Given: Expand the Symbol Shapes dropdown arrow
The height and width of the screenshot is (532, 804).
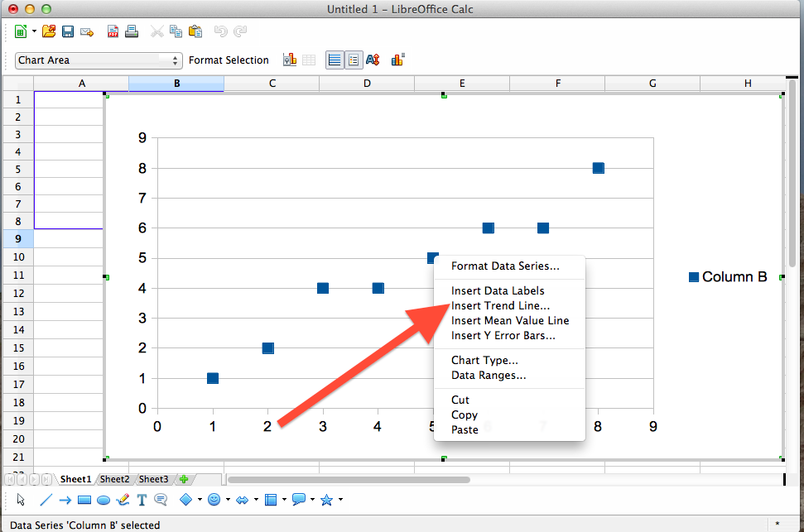Looking at the screenshot, I should point(228,499).
